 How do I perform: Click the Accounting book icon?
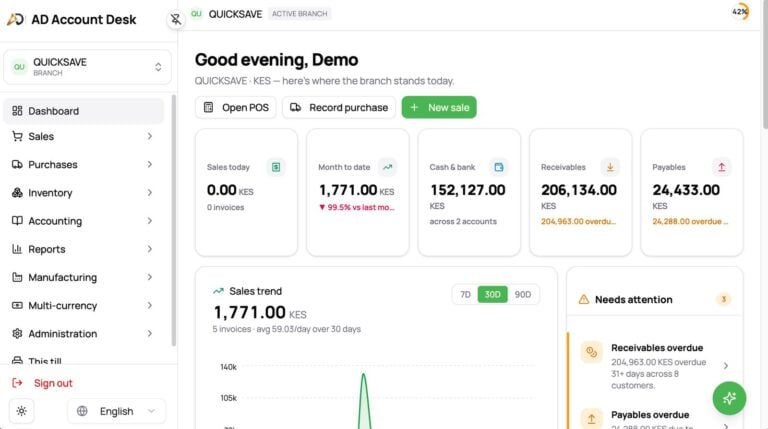point(17,220)
